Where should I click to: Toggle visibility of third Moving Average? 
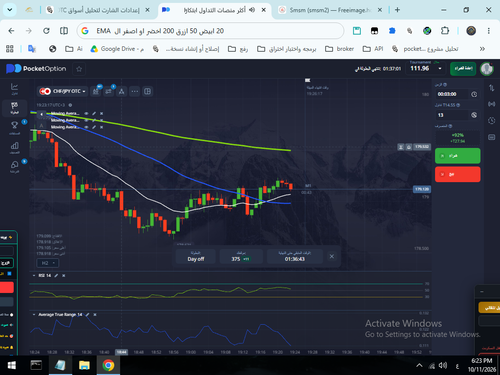pos(86,127)
